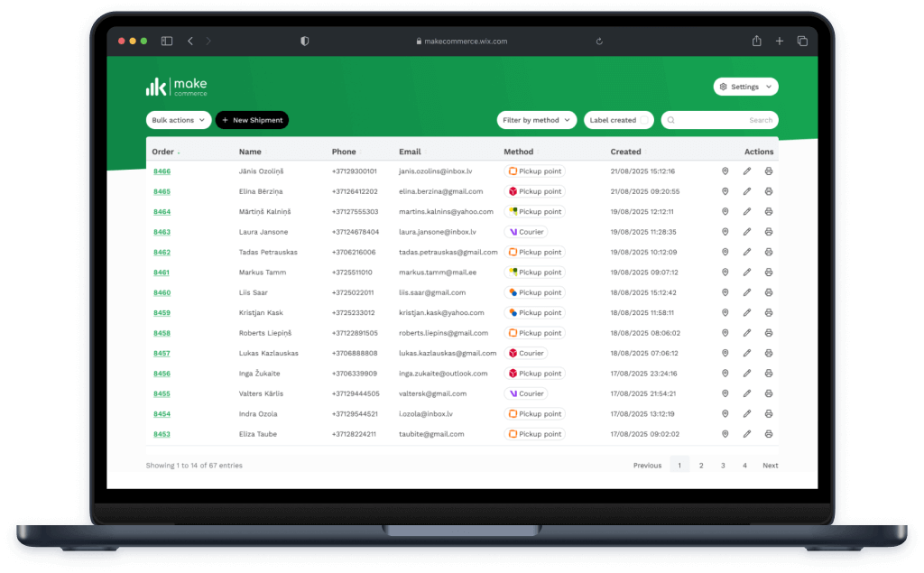
Task: Click into the Search input field
Action: 722,120
